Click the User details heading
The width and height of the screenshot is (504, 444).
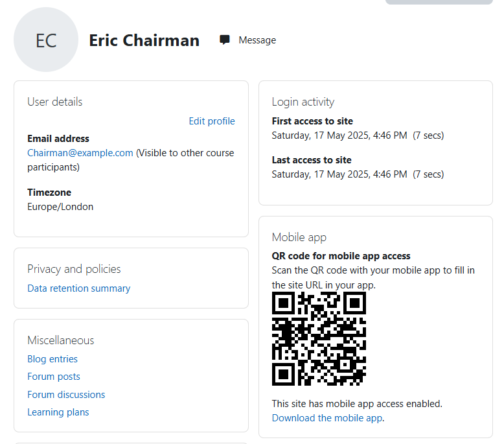tap(55, 102)
